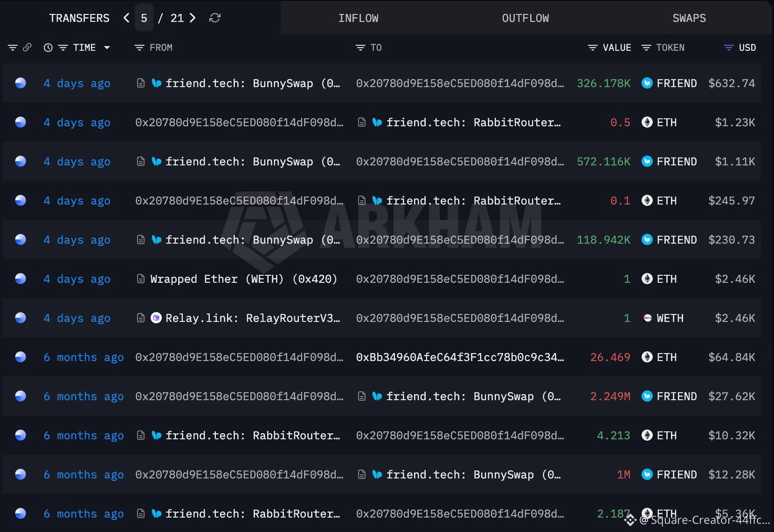Click the ETH token icon in the 4.213 row
Screen dimensions: 774x532
tap(647, 435)
